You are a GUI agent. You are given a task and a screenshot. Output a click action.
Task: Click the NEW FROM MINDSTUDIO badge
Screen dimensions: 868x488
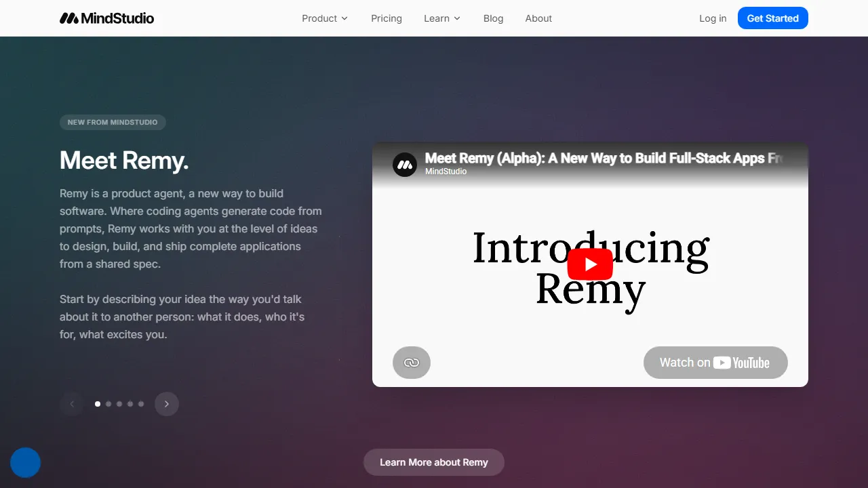(113, 123)
